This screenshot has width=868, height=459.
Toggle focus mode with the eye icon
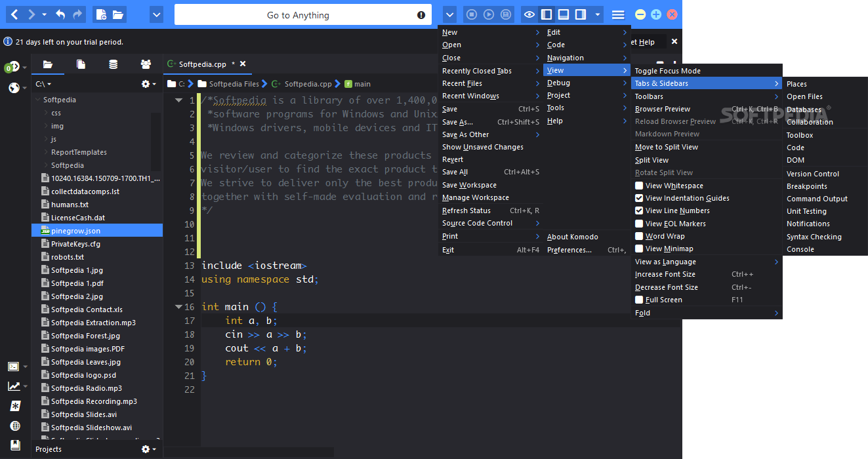[529, 14]
